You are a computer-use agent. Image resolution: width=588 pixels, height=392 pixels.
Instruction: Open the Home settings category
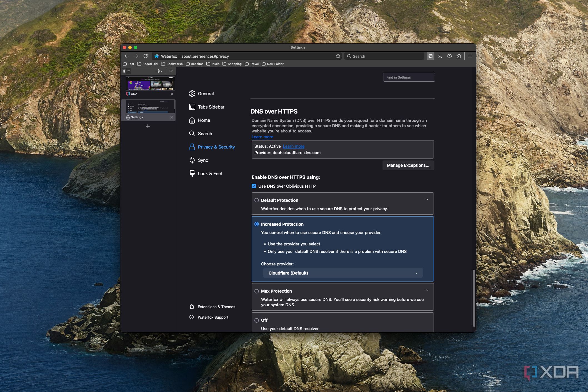click(204, 120)
